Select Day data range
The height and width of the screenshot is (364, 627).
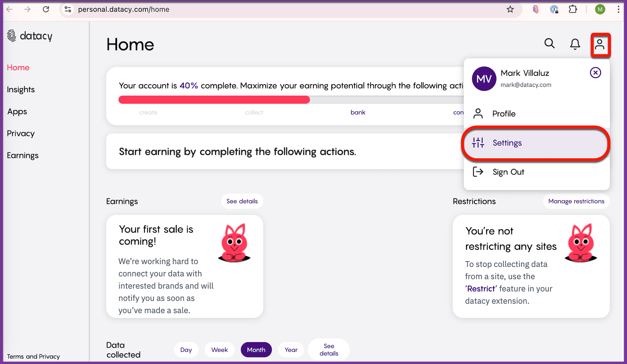click(x=186, y=350)
